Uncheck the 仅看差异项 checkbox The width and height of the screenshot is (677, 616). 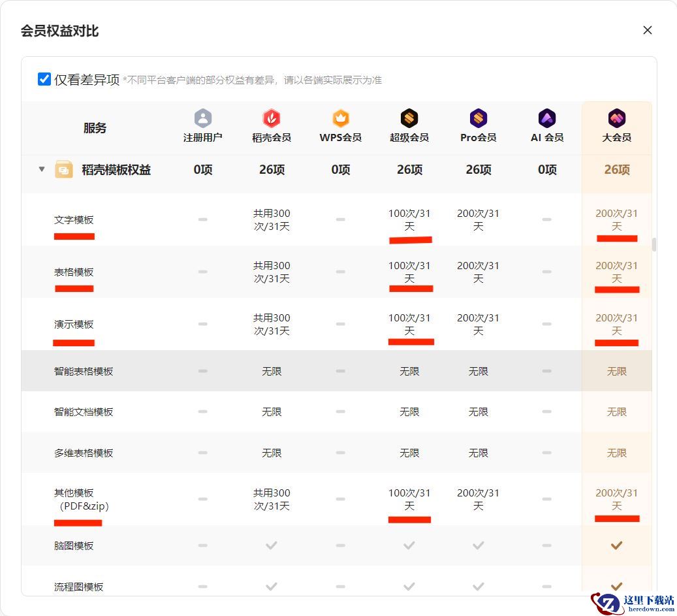click(44, 79)
